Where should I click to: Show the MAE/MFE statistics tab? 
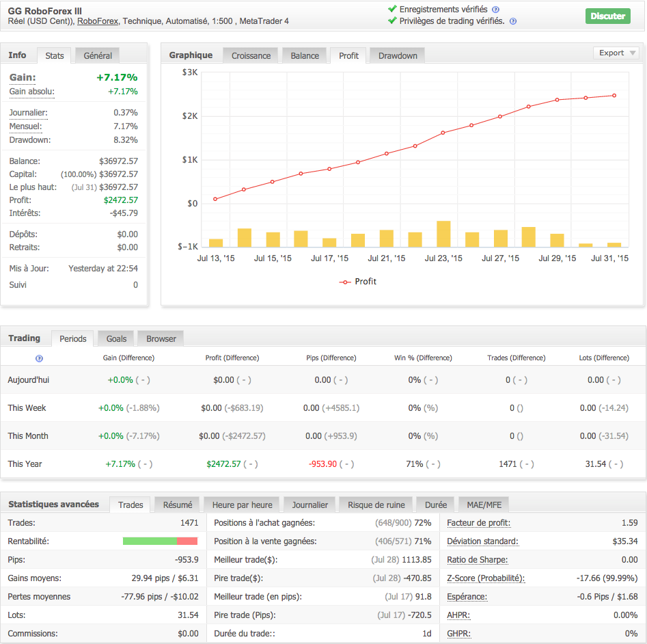[x=484, y=505]
